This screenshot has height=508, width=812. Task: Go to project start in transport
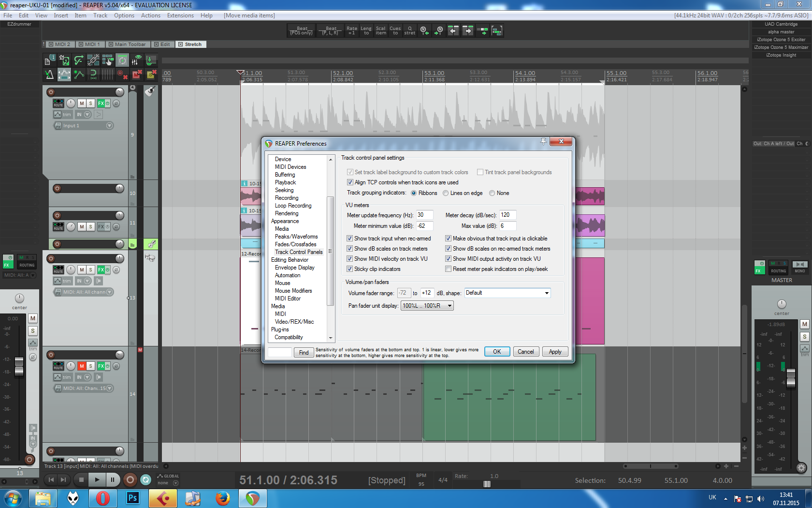[51, 479]
